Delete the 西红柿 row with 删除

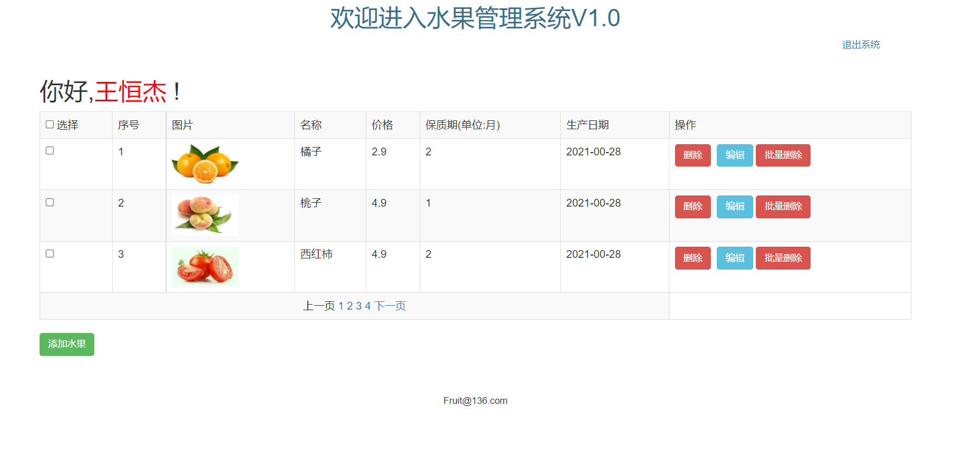point(693,258)
